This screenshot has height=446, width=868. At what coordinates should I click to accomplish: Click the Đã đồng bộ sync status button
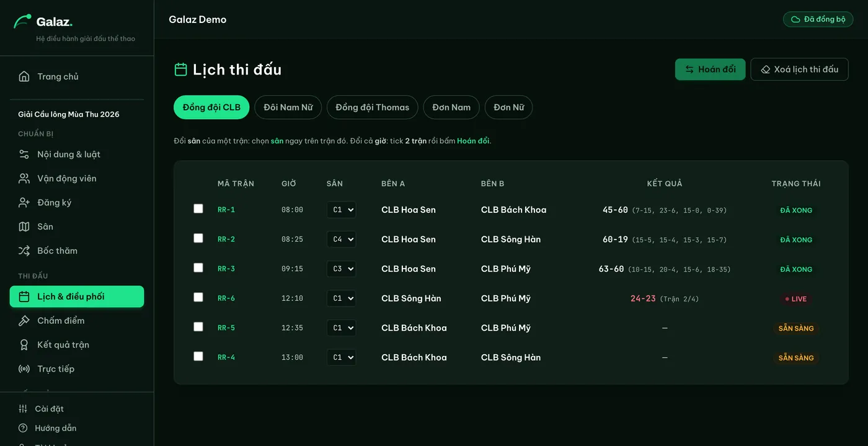[x=818, y=19]
